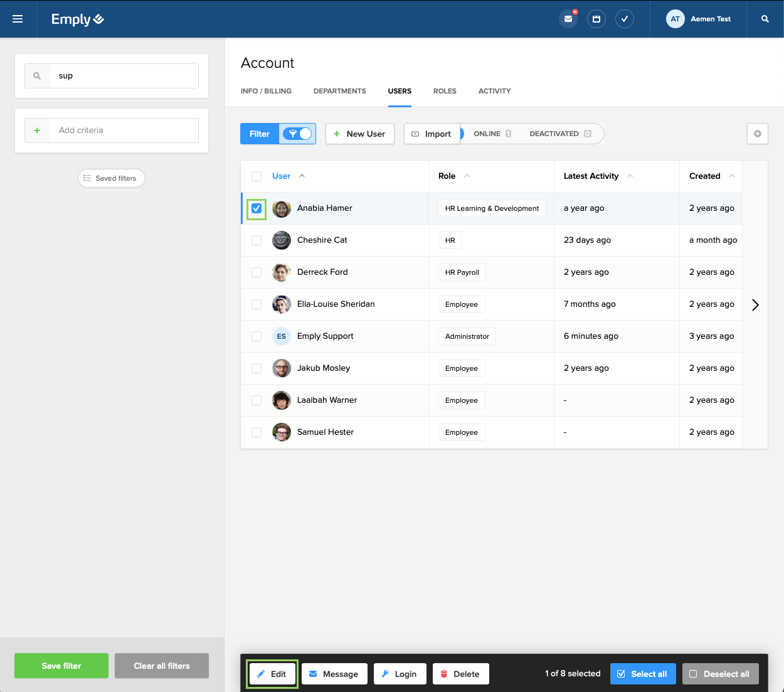Turn off the Filter toggle switch
Viewport: 784px width, 692px height.
[298, 134]
